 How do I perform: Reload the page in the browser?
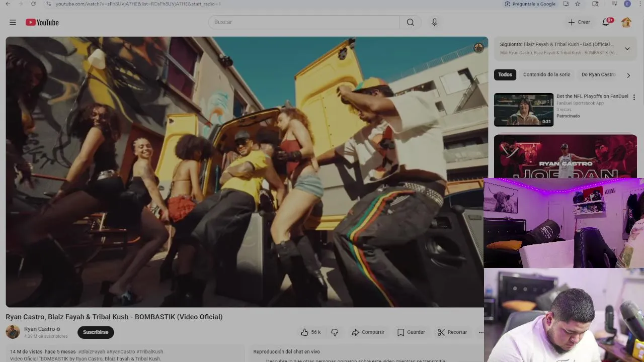pos(33,4)
